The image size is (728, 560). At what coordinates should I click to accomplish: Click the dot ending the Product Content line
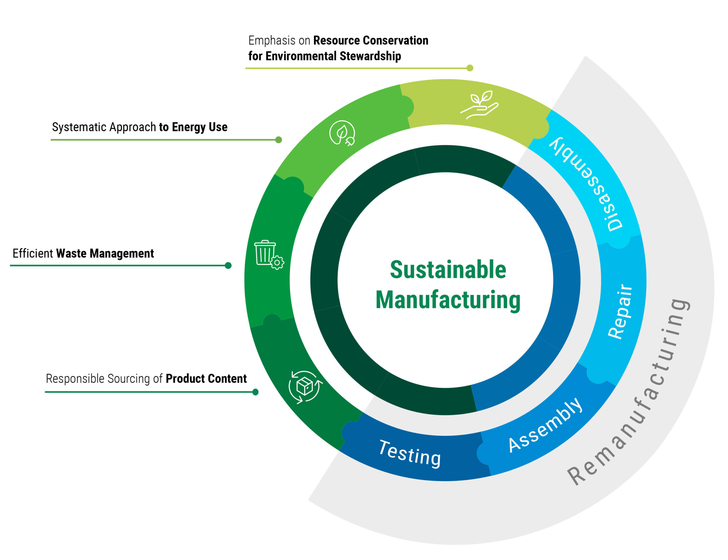(x=255, y=392)
